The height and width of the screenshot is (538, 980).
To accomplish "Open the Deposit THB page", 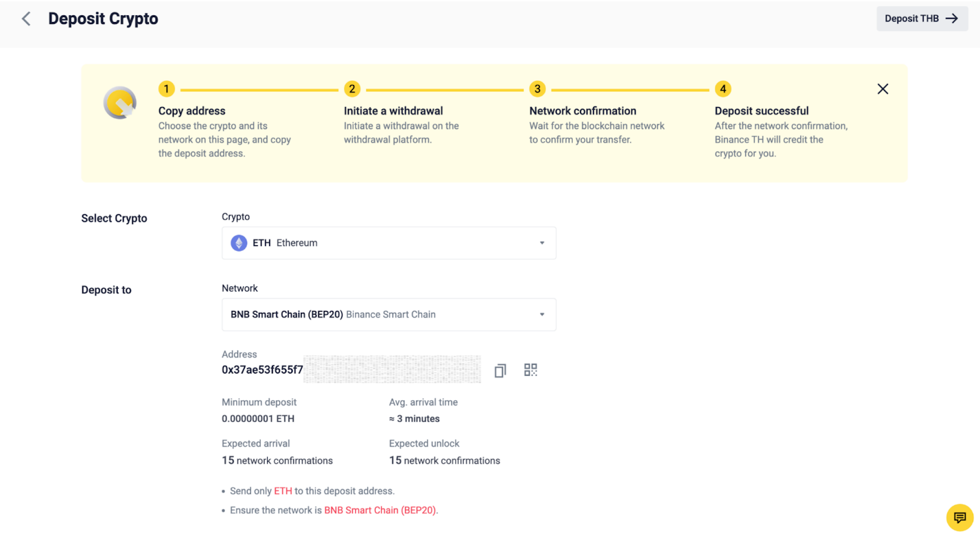I will click(x=921, y=19).
